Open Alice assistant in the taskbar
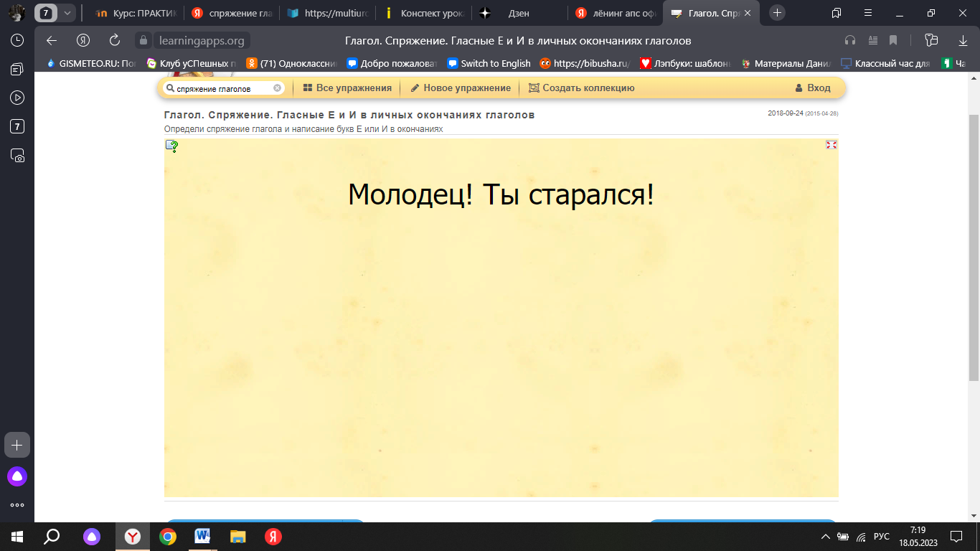980x551 pixels. click(x=92, y=536)
